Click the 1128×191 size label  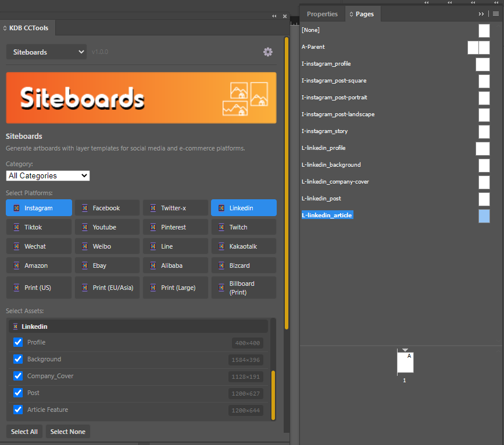[245, 376]
